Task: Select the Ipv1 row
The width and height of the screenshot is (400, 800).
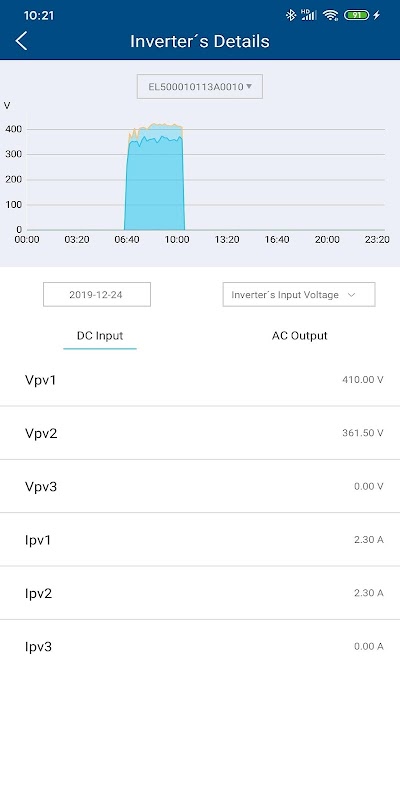Action: [x=200, y=539]
